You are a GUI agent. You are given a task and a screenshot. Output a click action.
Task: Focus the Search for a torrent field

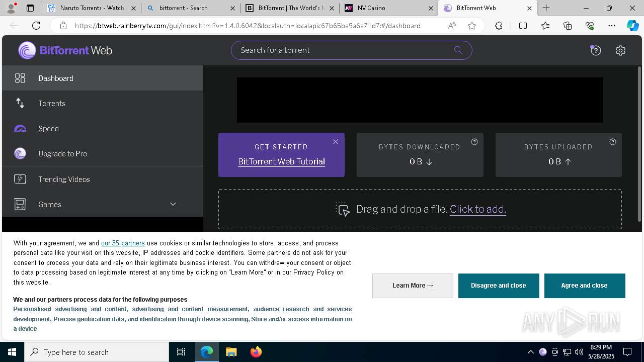[351, 50]
